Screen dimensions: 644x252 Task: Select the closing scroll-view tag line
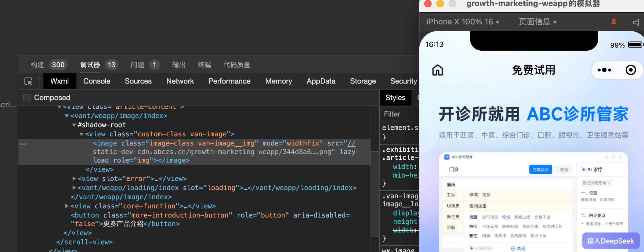pos(85,242)
